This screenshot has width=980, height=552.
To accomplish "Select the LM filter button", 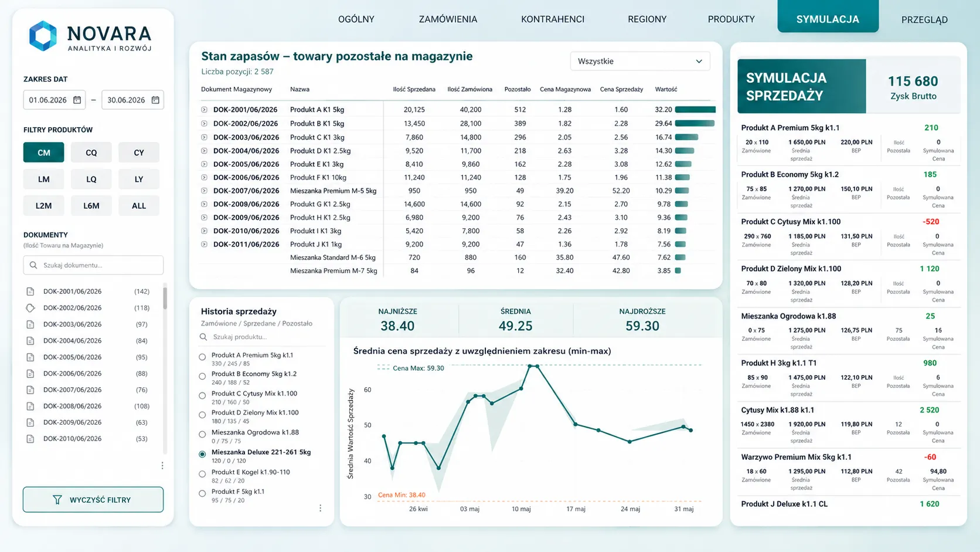I will tap(44, 180).
